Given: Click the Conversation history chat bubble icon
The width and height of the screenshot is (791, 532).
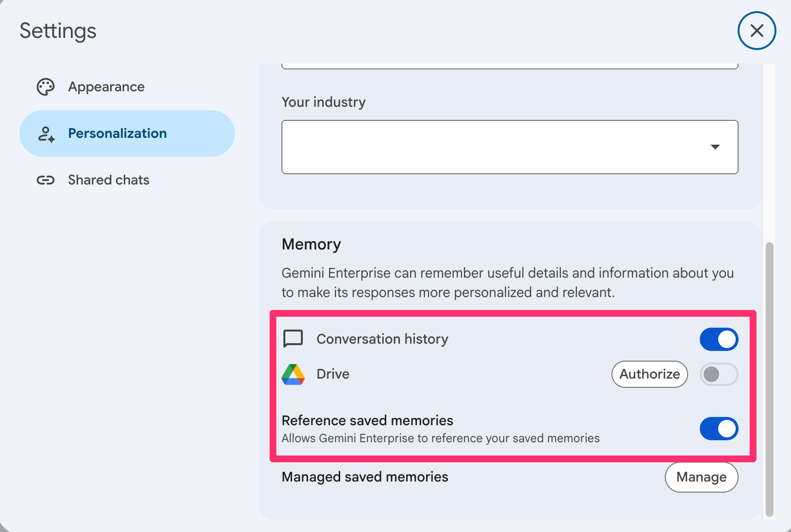Looking at the screenshot, I should pyautogui.click(x=293, y=339).
